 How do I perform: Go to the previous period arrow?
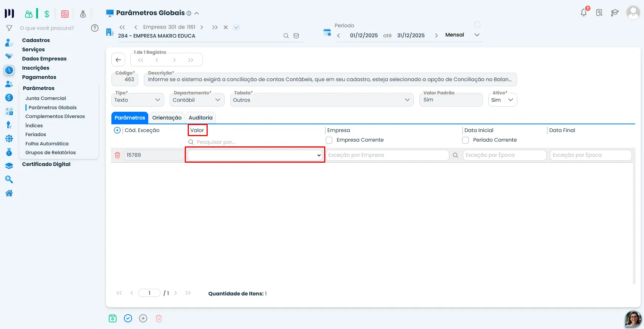tap(339, 36)
